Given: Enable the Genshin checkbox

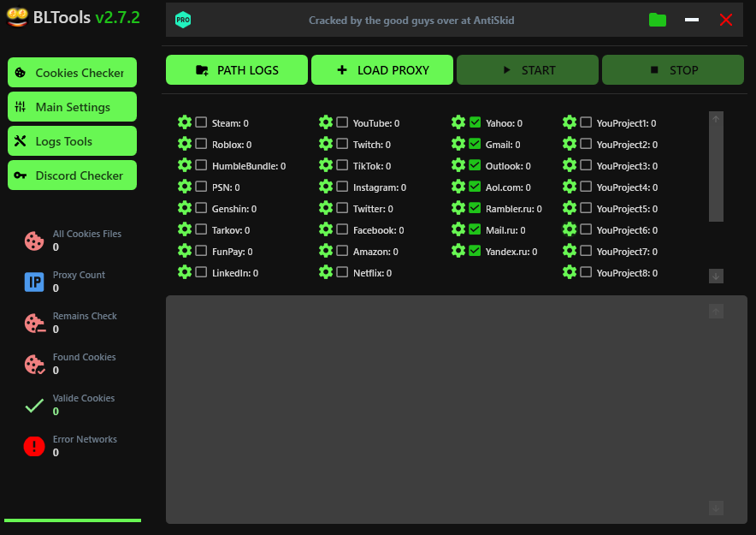Looking at the screenshot, I should (x=201, y=208).
